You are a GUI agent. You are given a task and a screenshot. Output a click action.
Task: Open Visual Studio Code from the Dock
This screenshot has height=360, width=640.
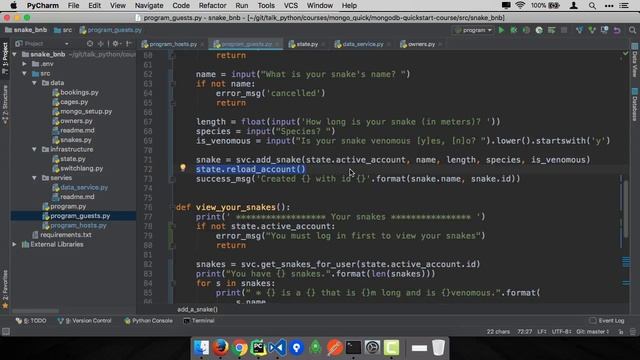coord(277,348)
